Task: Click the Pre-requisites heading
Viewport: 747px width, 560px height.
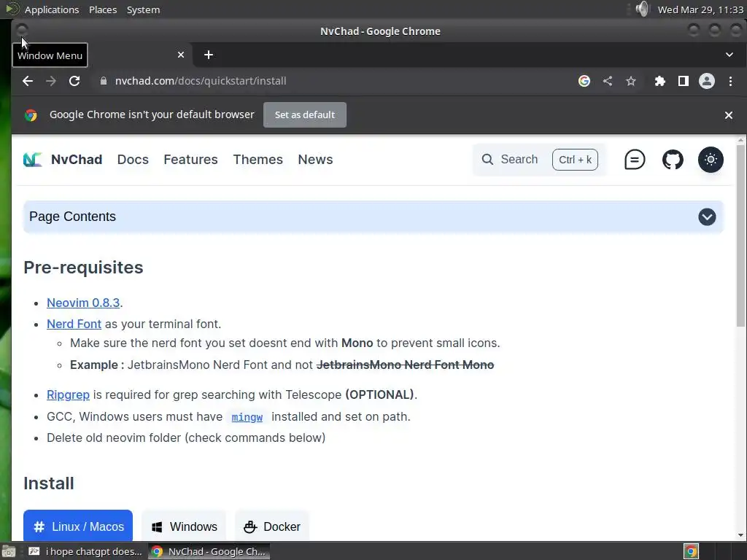Action: click(x=83, y=268)
